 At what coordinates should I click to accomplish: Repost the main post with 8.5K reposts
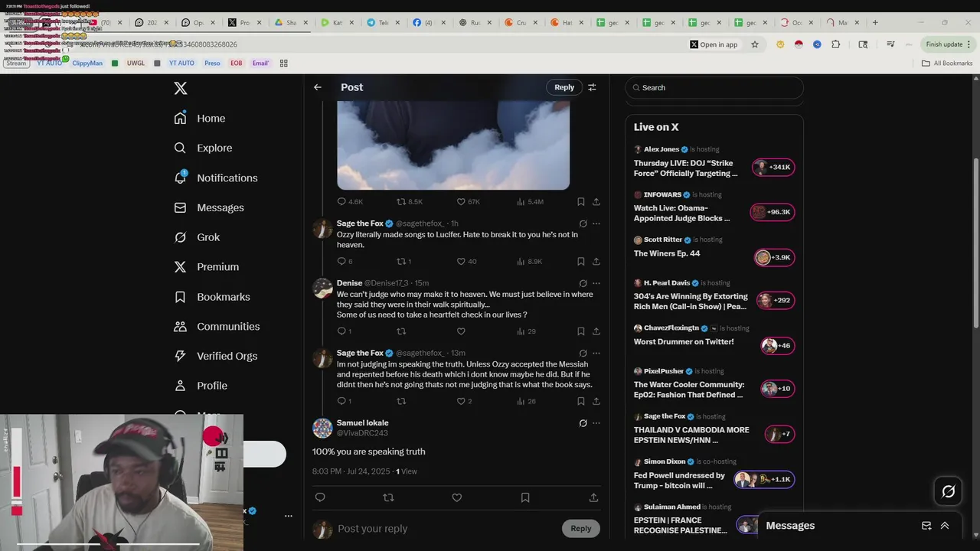point(400,202)
